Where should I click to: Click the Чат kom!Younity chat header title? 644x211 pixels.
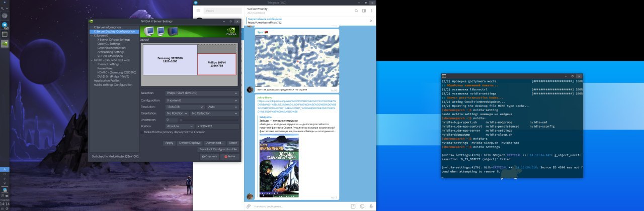pyautogui.click(x=258, y=9)
